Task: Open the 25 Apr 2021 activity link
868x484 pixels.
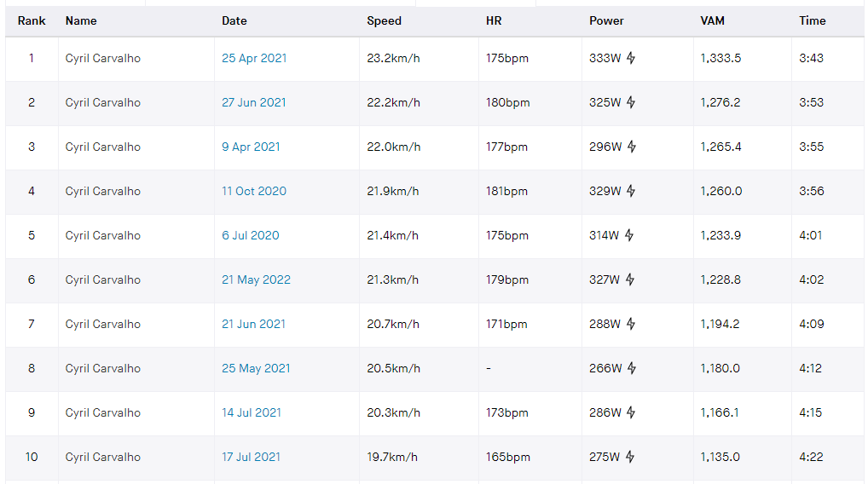Action: coord(254,58)
